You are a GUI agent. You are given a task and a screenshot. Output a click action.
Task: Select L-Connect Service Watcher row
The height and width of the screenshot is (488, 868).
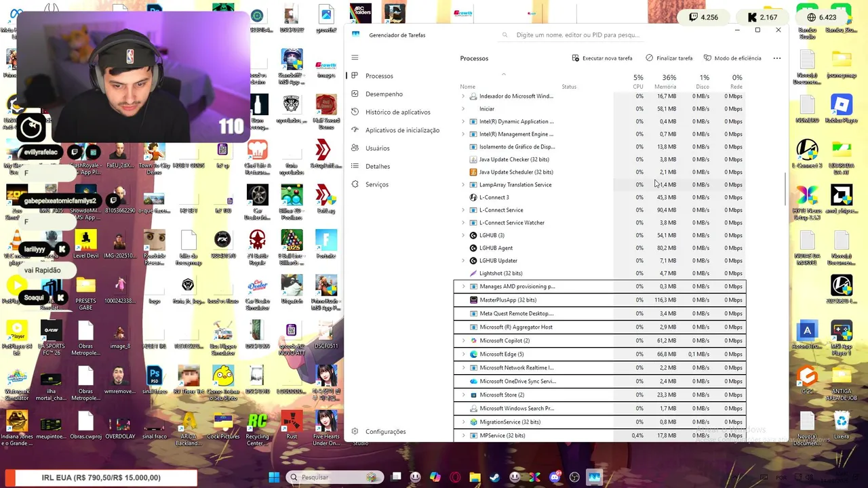pos(600,222)
